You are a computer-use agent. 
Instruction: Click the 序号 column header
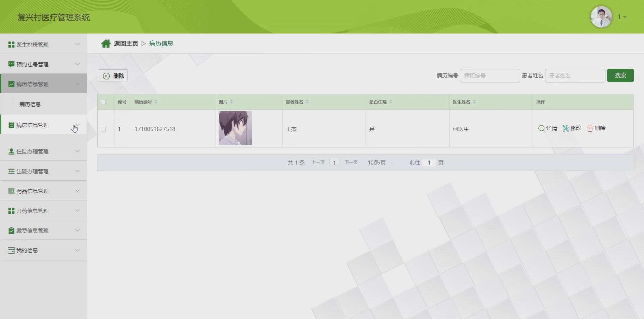tap(122, 102)
